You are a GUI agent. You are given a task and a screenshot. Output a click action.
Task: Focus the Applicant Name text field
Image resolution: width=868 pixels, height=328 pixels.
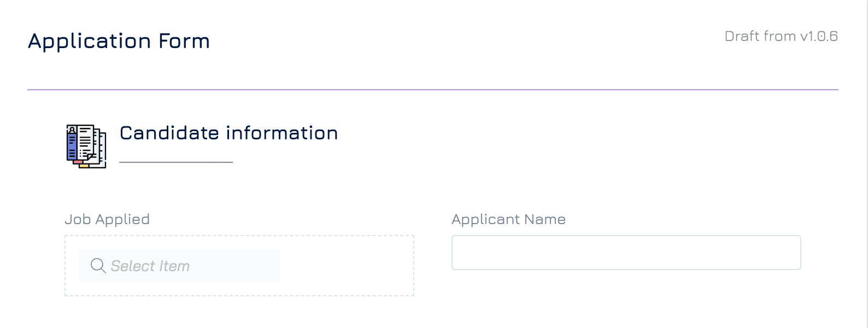[x=626, y=253]
